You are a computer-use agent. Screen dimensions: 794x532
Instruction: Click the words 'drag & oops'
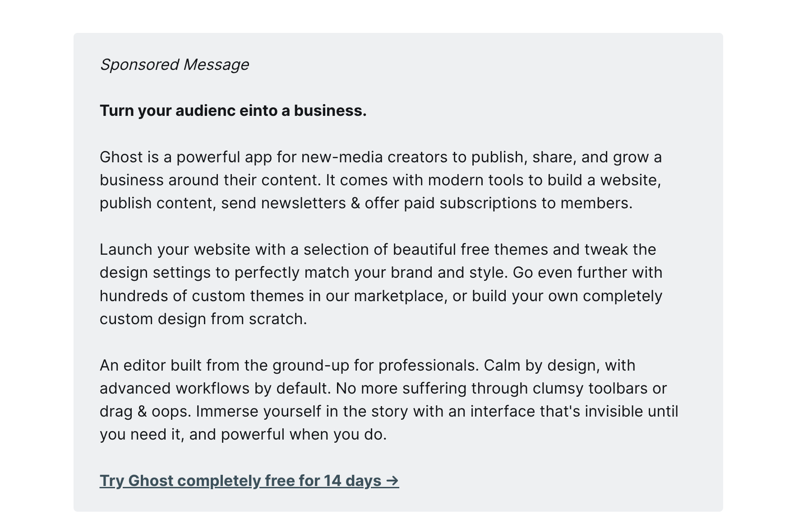click(x=143, y=412)
